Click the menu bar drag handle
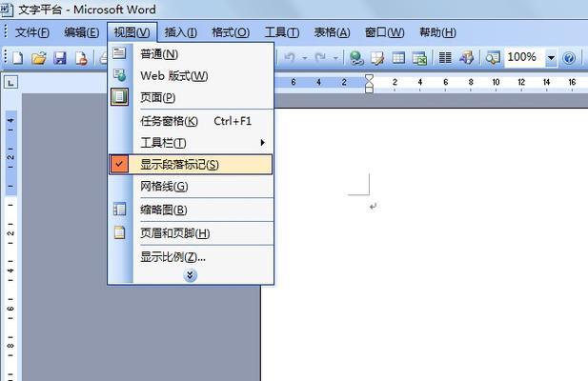Viewport: 588px width, 381px height. coord(6,31)
